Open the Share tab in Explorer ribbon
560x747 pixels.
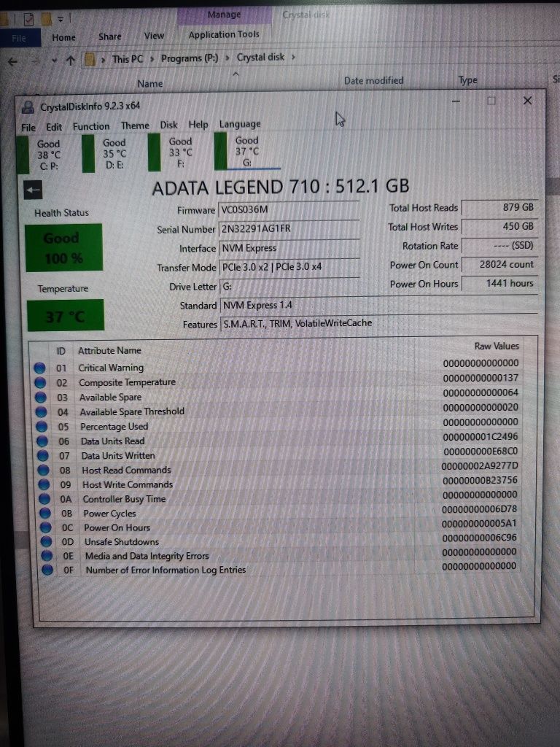109,36
